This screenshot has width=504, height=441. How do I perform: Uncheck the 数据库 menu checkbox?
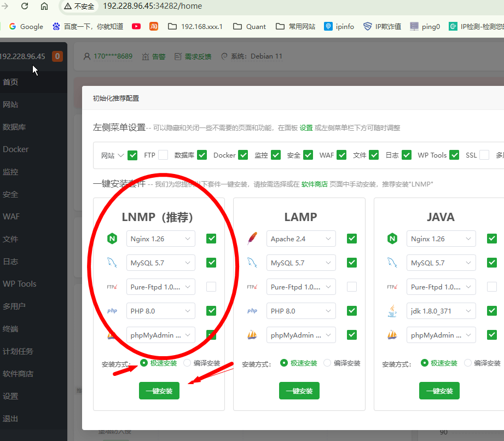click(202, 155)
